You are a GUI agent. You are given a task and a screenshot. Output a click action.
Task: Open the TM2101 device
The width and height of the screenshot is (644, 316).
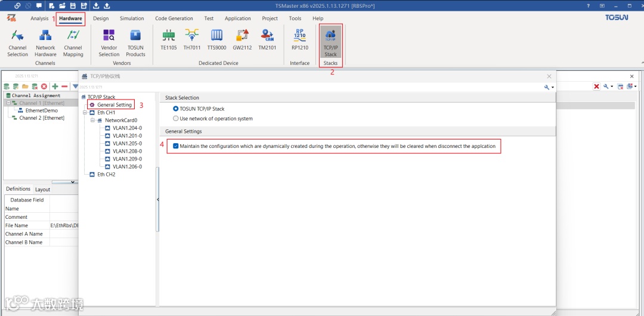pyautogui.click(x=267, y=40)
